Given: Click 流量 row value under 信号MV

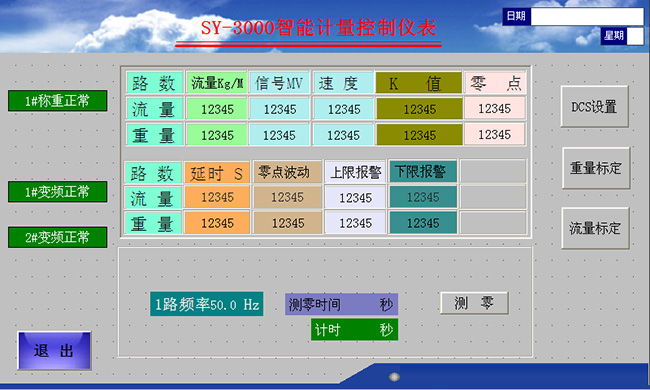Looking at the screenshot, I should click(x=279, y=109).
